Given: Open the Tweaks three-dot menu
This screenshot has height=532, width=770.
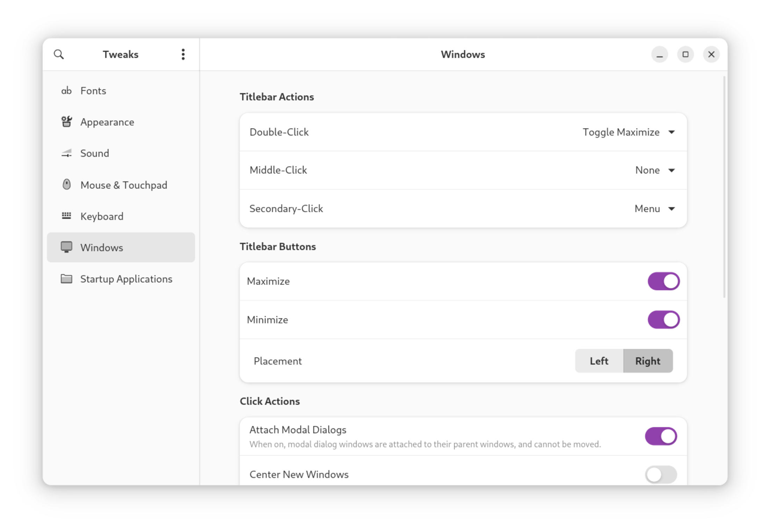Looking at the screenshot, I should (x=183, y=54).
